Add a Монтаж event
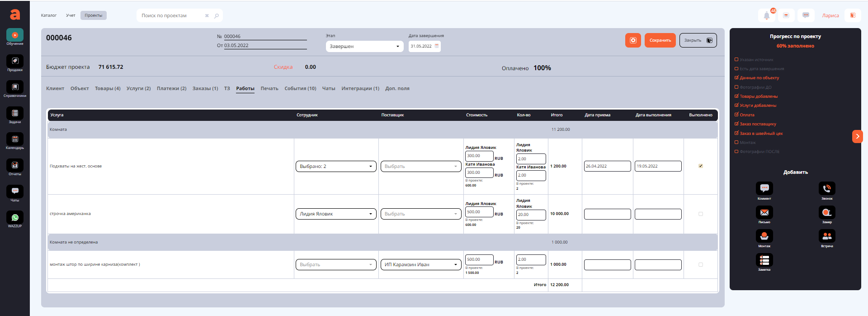Screen dimensions: 868x316 point(764,236)
